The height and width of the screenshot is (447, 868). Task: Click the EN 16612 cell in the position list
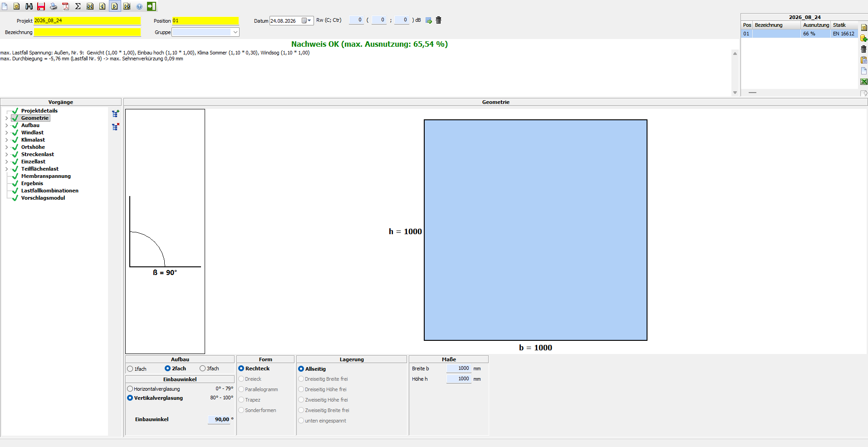844,34
